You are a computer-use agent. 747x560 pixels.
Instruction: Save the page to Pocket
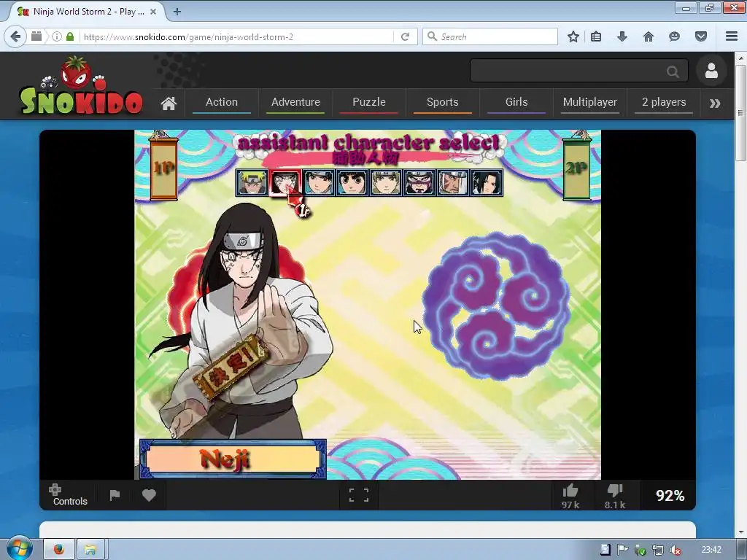(x=701, y=36)
